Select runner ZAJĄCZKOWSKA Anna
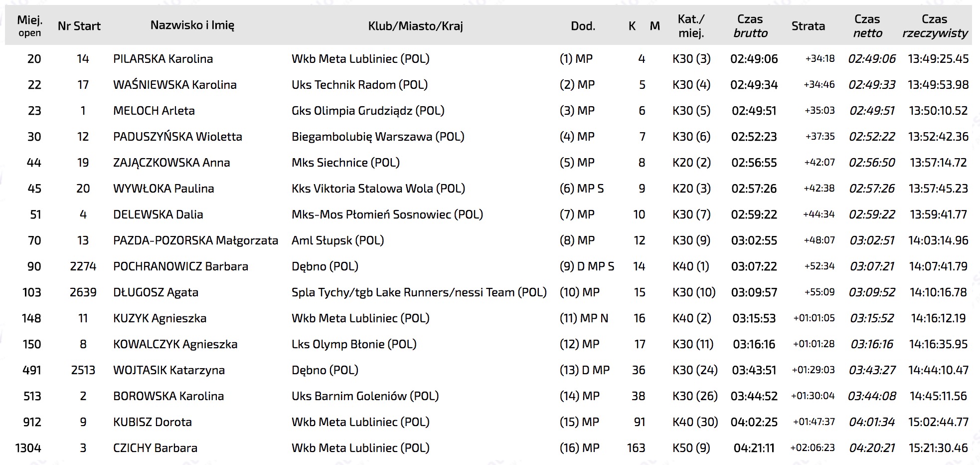Image resolution: width=980 pixels, height=465 pixels. tap(171, 163)
